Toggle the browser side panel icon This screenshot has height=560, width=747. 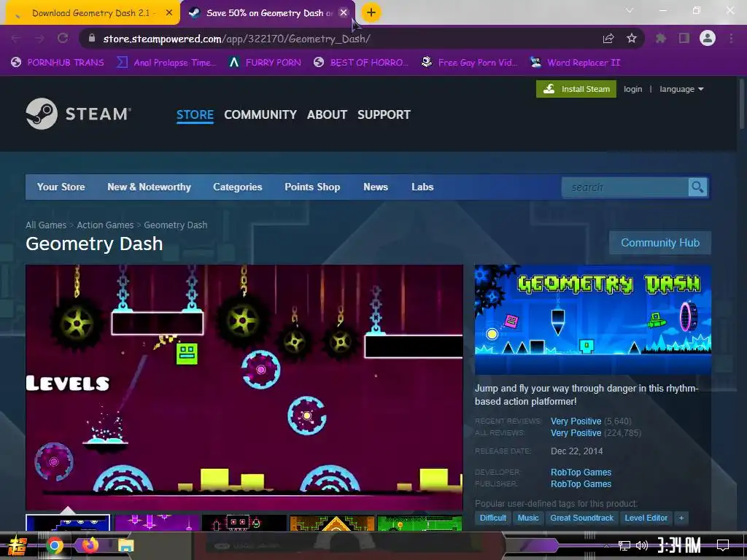(x=684, y=38)
